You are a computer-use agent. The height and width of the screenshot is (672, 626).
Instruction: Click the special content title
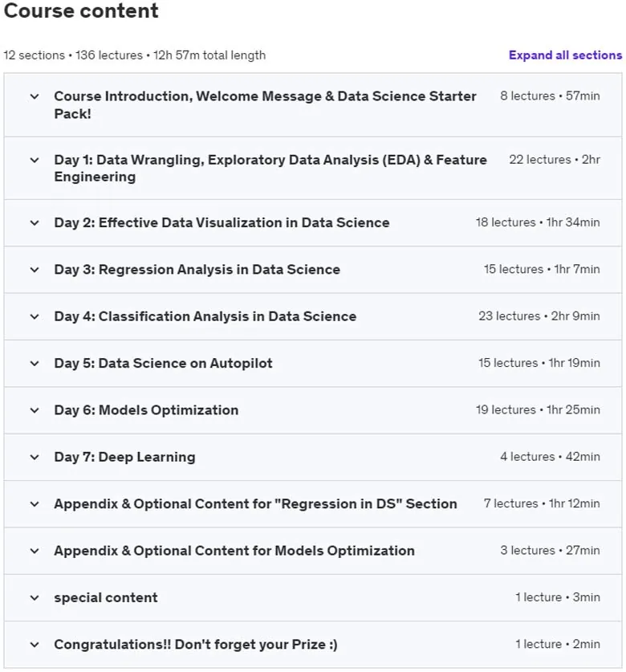click(x=106, y=598)
